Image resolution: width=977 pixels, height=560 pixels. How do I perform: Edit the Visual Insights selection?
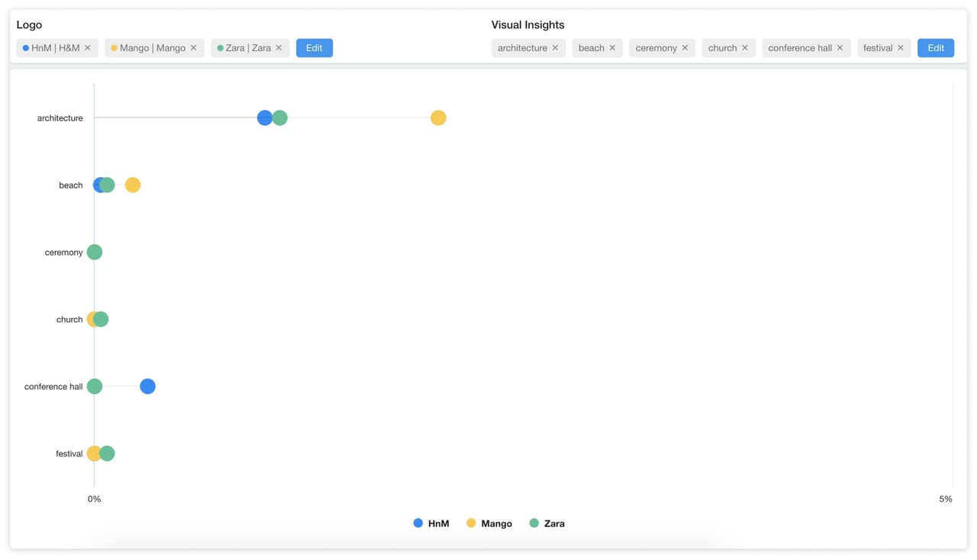coord(935,48)
